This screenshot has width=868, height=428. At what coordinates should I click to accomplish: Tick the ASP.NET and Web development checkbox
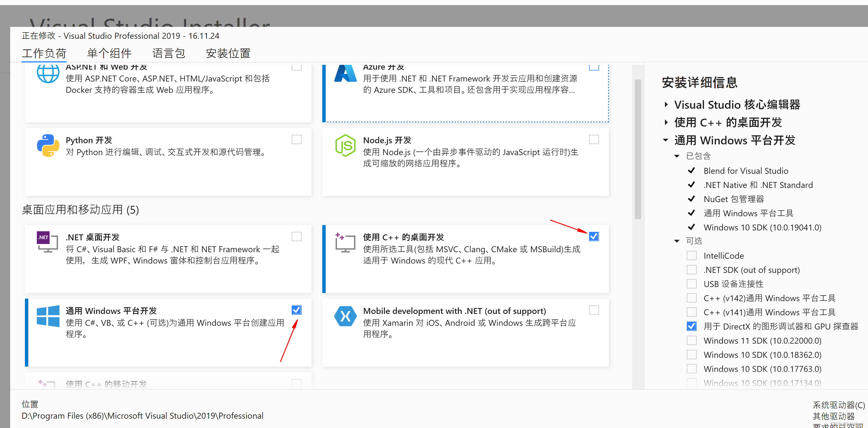click(x=297, y=67)
